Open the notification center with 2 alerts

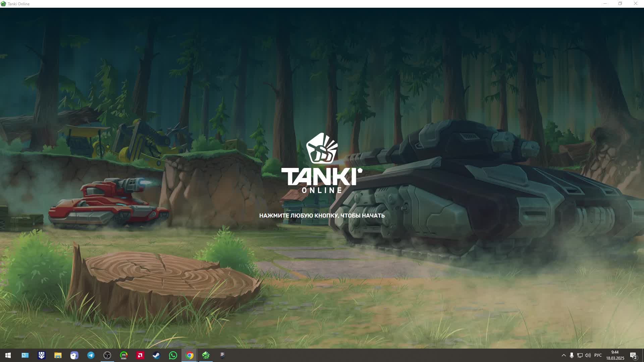(x=633, y=355)
